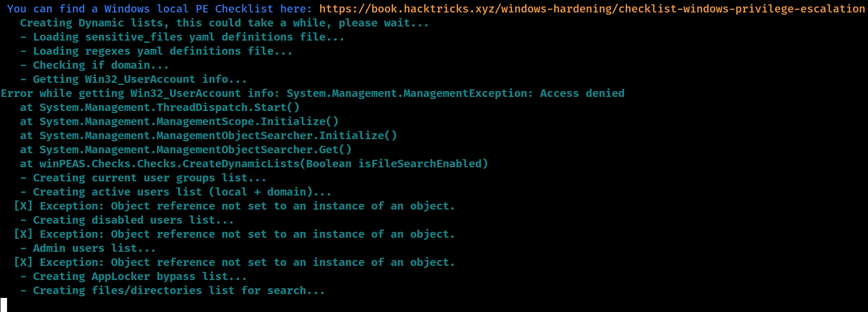Click the terminal cursor block
The width and height of the screenshot is (868, 312).
click(4, 305)
